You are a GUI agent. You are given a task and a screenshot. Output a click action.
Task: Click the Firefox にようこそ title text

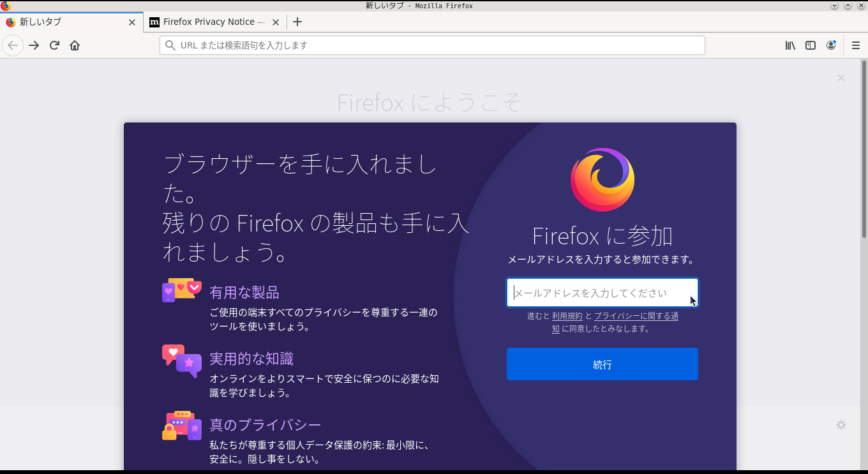pos(430,102)
